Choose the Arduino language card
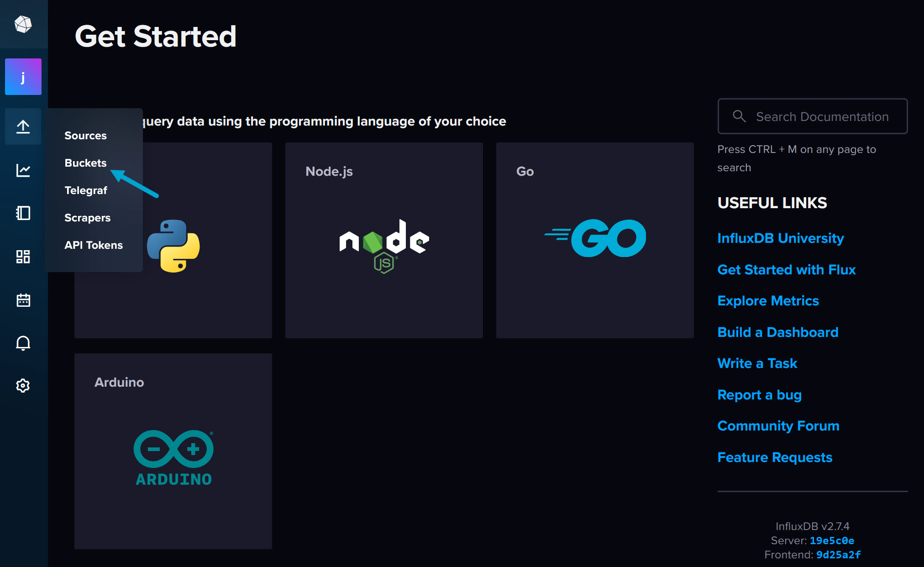The width and height of the screenshot is (924, 567). [x=173, y=451]
